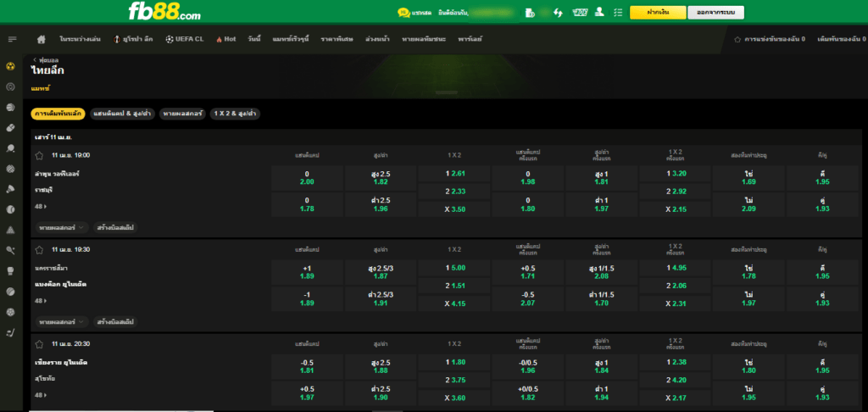868x412 pixels.
Task: Favorite the 11 เม.ย. 19:00 match star
Action: tap(39, 155)
